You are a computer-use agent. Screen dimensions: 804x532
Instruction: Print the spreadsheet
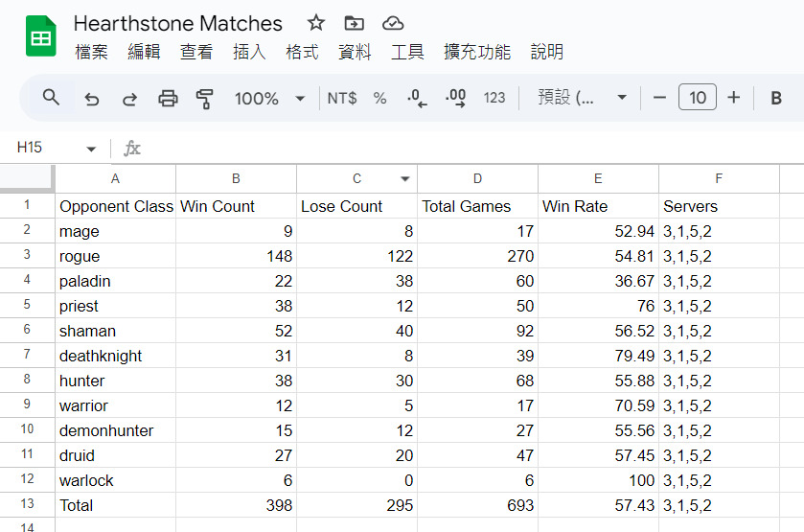[168, 98]
